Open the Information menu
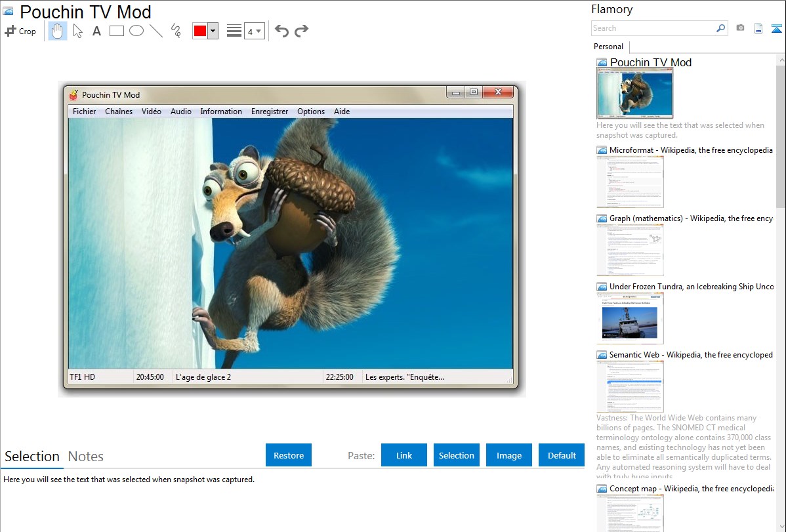The image size is (786, 532). tap(221, 112)
